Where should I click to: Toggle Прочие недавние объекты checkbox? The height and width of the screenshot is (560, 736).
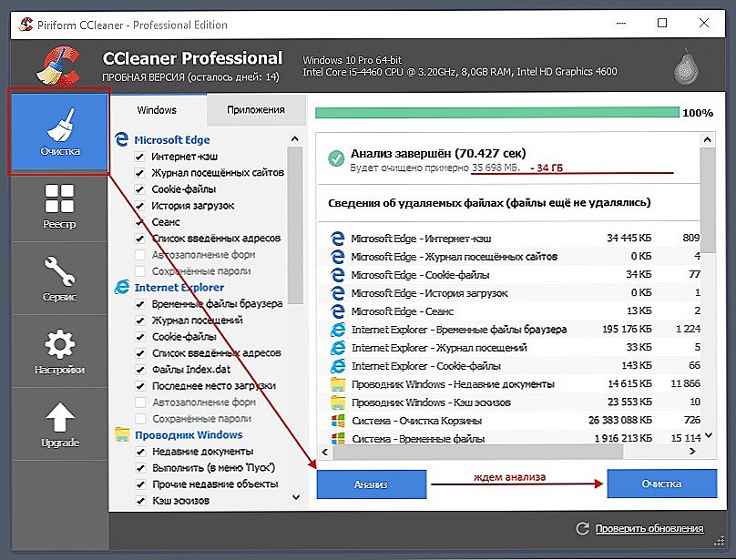[x=140, y=484]
